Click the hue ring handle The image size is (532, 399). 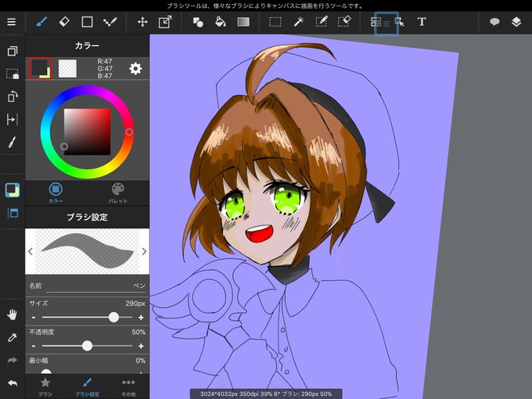click(x=129, y=131)
